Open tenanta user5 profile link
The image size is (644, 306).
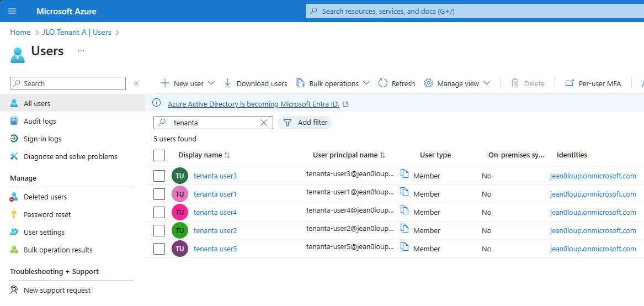tap(215, 249)
